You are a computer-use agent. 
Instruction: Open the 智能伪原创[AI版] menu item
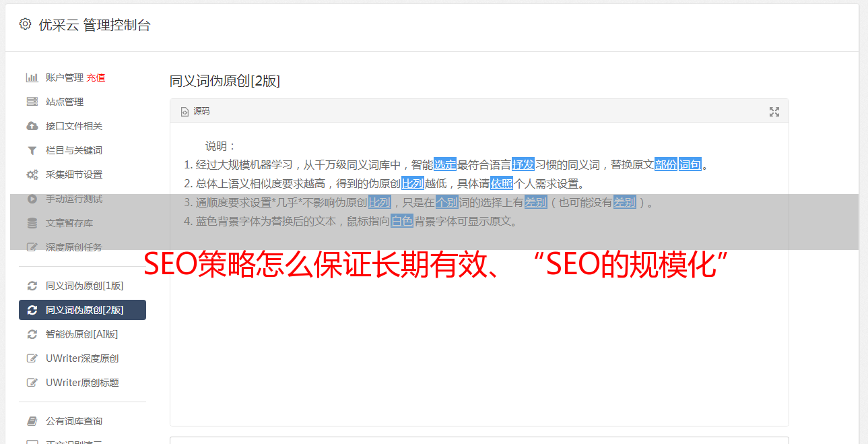pyautogui.click(x=82, y=334)
